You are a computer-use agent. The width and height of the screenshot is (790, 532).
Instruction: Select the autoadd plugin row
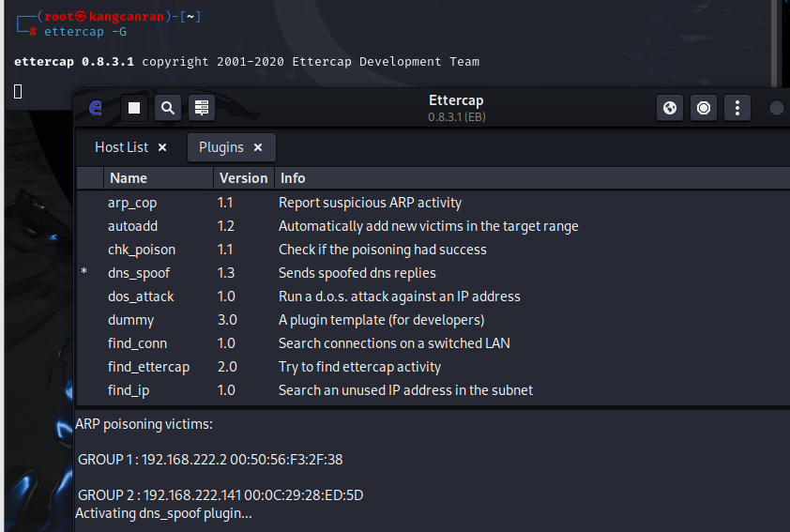pos(433,226)
